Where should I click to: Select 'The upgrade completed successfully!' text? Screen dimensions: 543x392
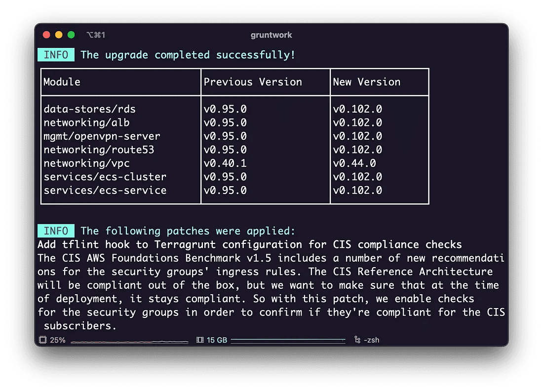coord(188,55)
